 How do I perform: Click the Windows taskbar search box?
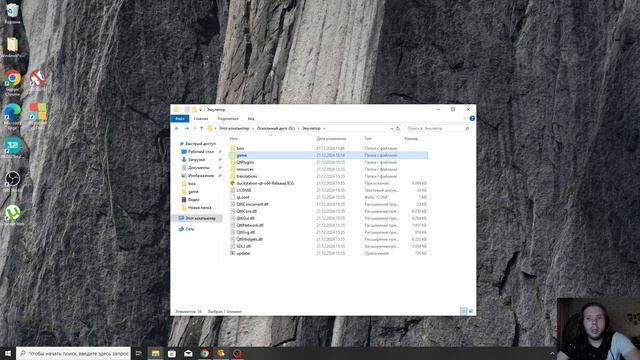point(73,353)
